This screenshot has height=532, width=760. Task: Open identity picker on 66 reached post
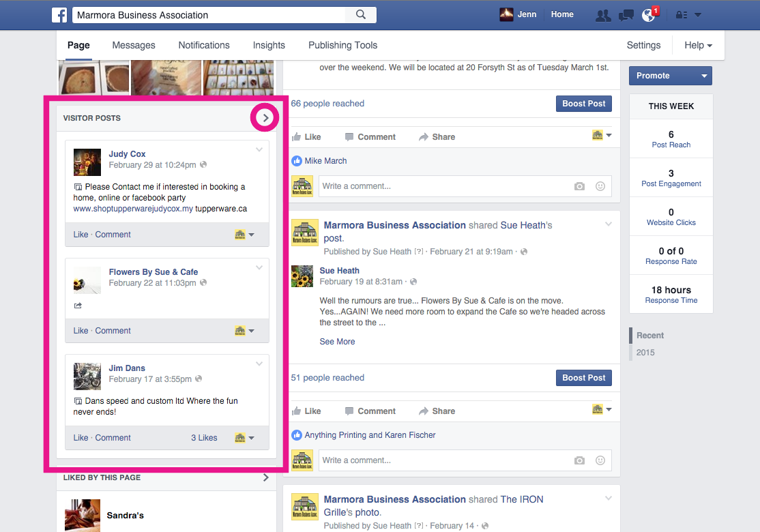(602, 135)
